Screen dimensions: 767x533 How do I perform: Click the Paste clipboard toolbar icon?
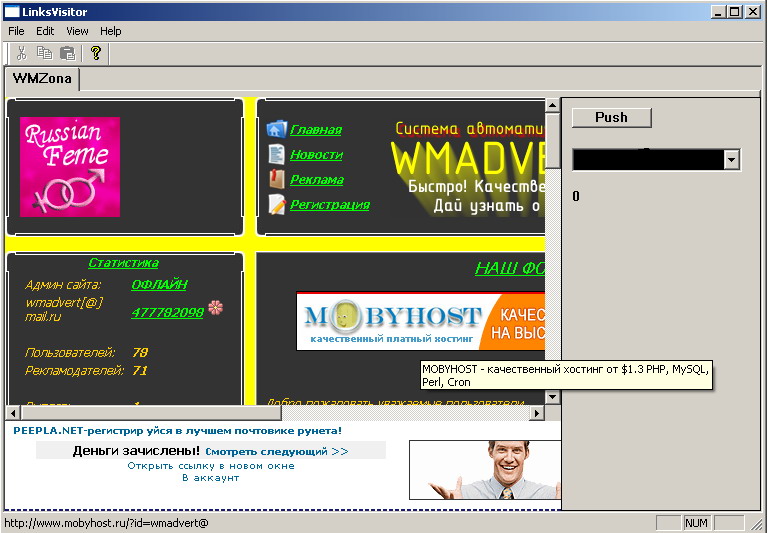pos(68,53)
